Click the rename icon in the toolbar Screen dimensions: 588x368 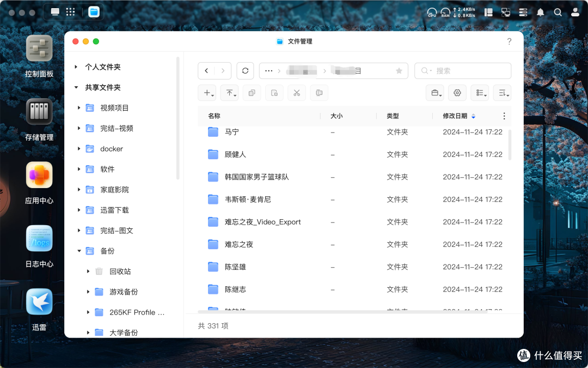319,93
